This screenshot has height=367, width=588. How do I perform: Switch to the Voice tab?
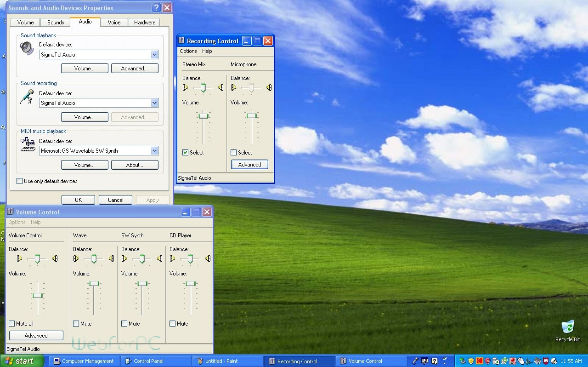pyautogui.click(x=114, y=23)
